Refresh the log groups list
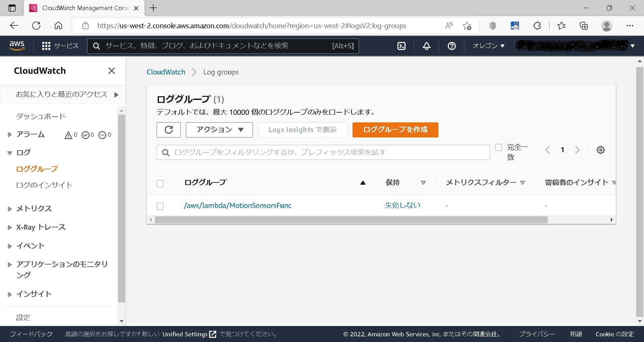This screenshot has width=644, height=342. [169, 130]
